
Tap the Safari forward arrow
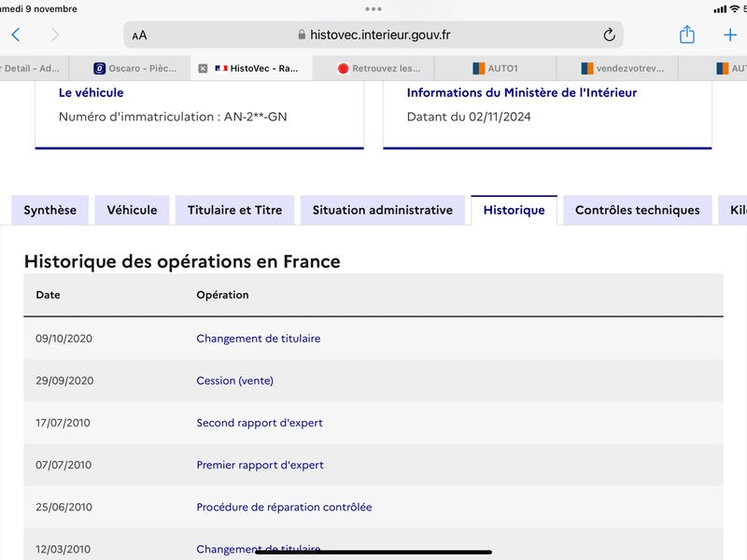click(x=55, y=35)
